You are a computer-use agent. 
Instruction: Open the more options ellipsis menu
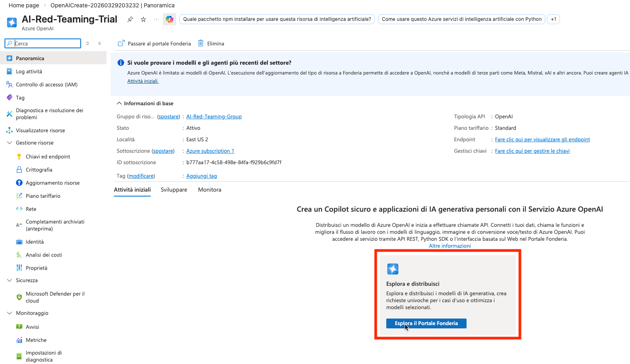tap(156, 19)
